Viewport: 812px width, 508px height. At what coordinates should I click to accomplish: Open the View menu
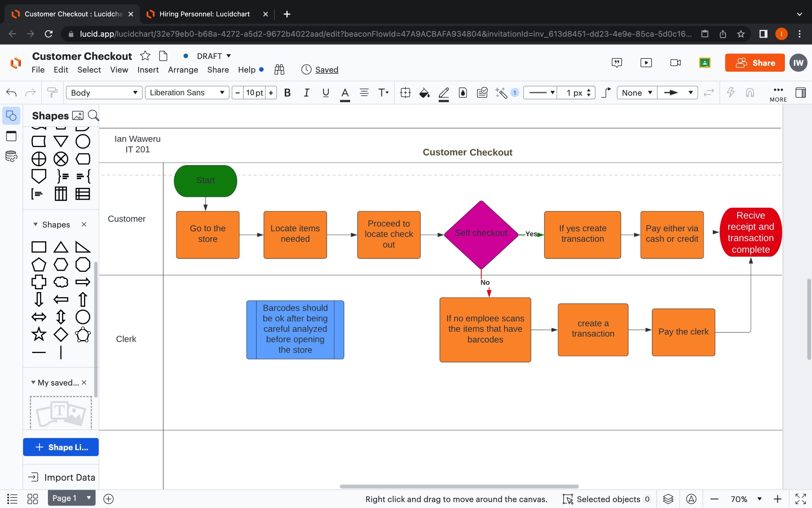click(x=119, y=70)
